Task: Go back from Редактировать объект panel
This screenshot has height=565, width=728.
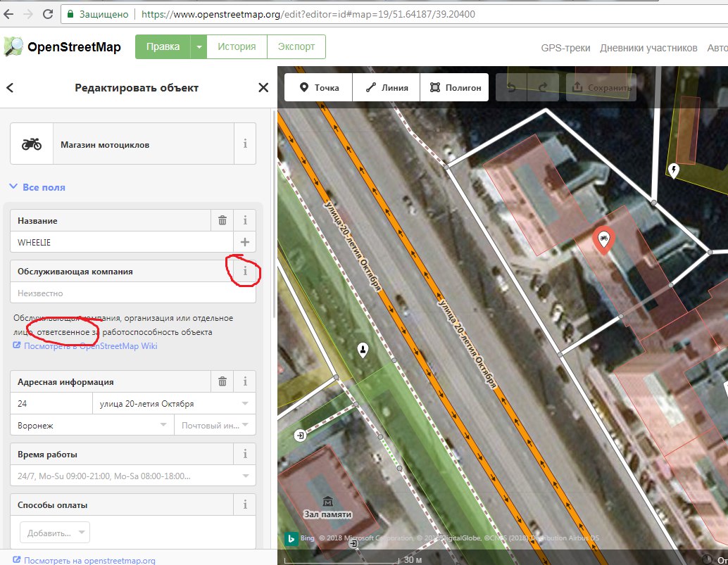Action: pos(11,88)
